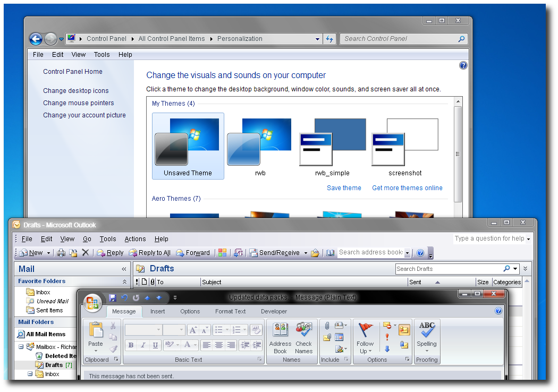This screenshot has height=392, width=558.
Task: Open the Categorize colored-squares icon in Outlook
Action: coord(223,252)
